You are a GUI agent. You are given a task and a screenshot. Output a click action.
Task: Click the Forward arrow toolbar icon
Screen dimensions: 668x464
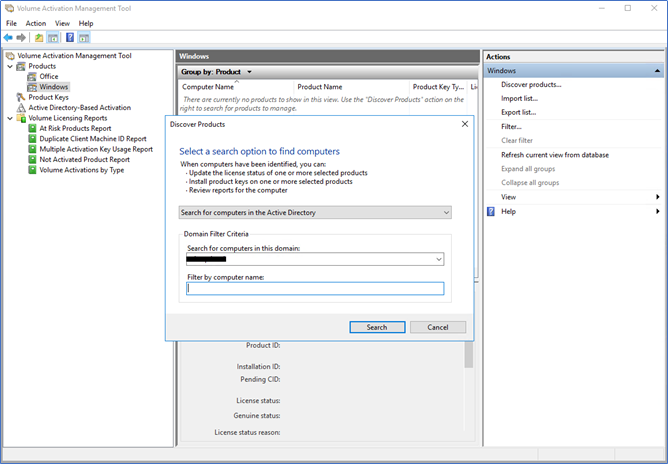pos(21,38)
